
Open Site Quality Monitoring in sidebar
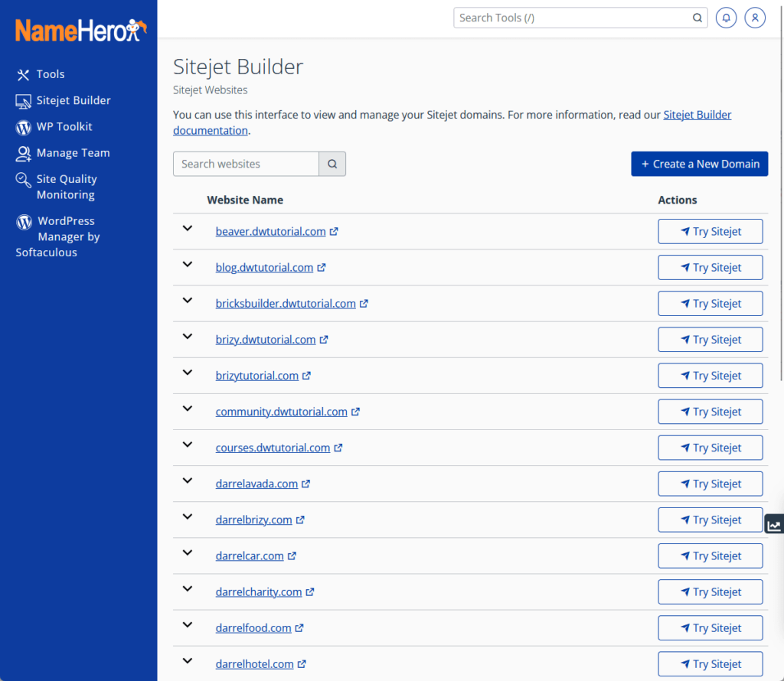[57, 187]
